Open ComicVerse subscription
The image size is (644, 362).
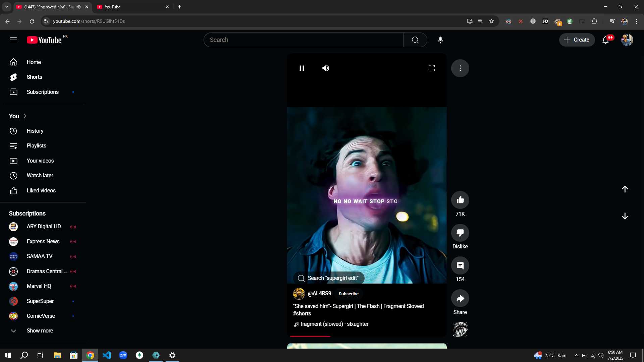[43, 316]
